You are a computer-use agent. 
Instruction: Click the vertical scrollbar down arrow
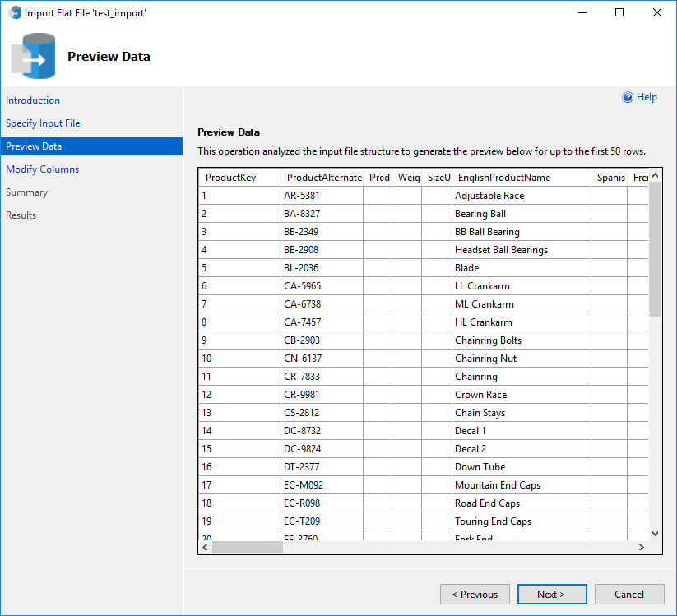(655, 533)
